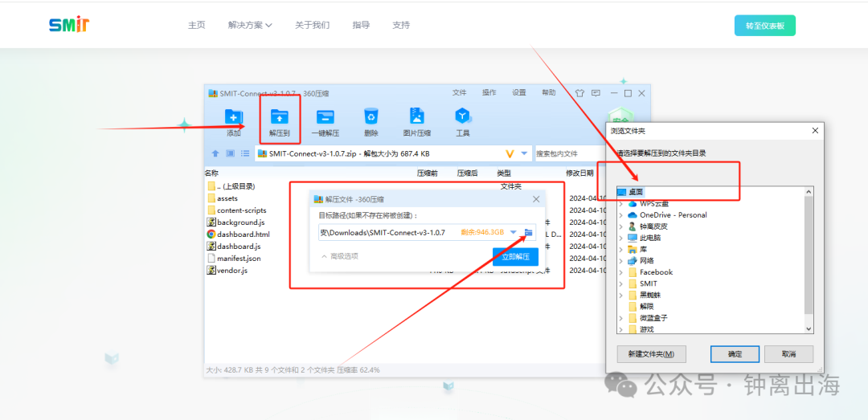Click the skin (shirt) icon in 360压缩 title bar
Viewport: 868px width, 420px height.
click(579, 93)
